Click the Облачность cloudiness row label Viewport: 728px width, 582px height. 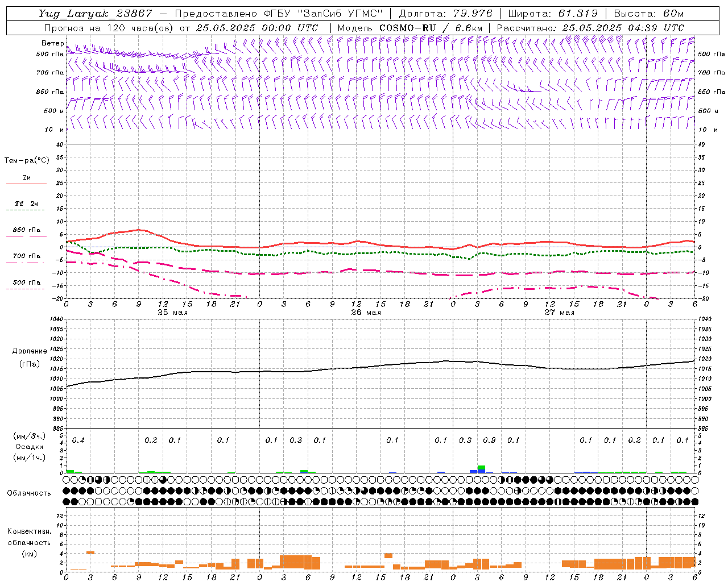pyautogui.click(x=29, y=493)
